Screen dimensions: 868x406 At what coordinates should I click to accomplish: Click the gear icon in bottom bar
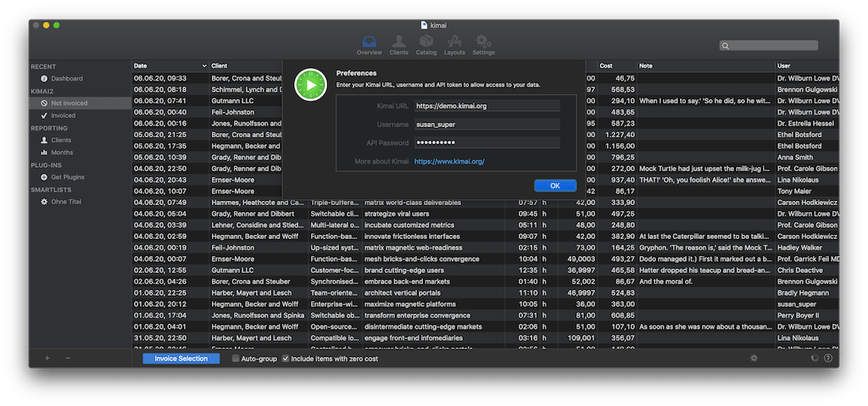pos(754,359)
